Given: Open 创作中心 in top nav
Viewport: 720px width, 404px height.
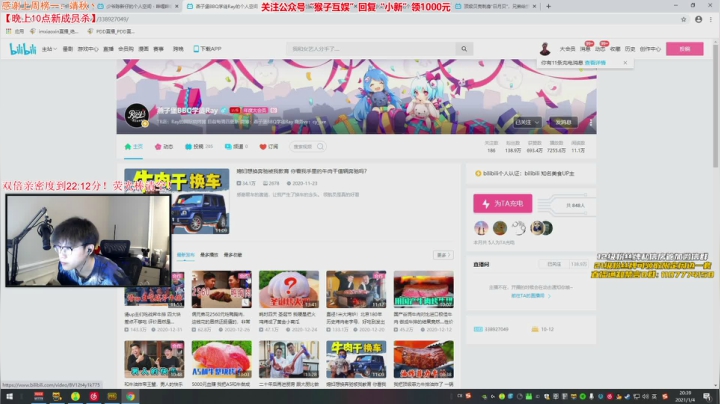Looking at the screenshot, I should [650, 49].
